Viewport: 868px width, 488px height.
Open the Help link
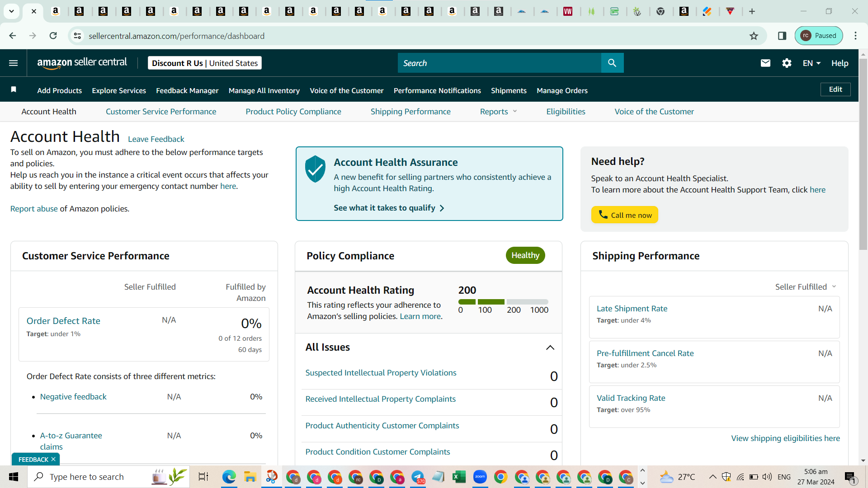(840, 63)
